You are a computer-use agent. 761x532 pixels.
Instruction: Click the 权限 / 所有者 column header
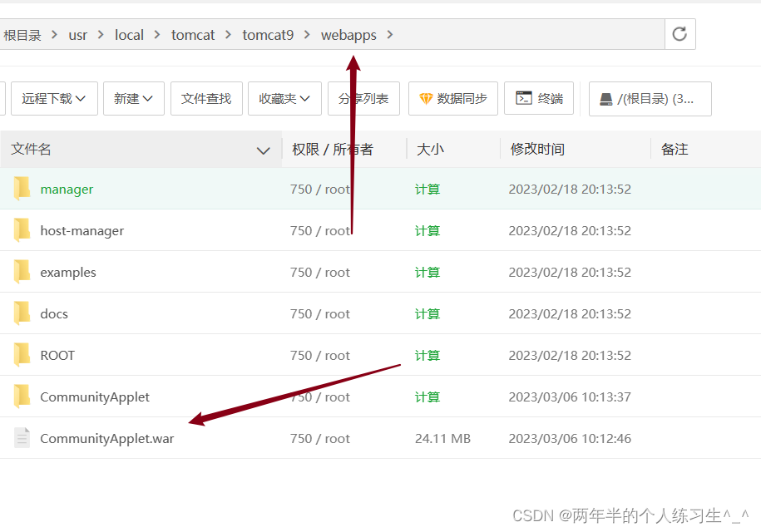(x=333, y=149)
